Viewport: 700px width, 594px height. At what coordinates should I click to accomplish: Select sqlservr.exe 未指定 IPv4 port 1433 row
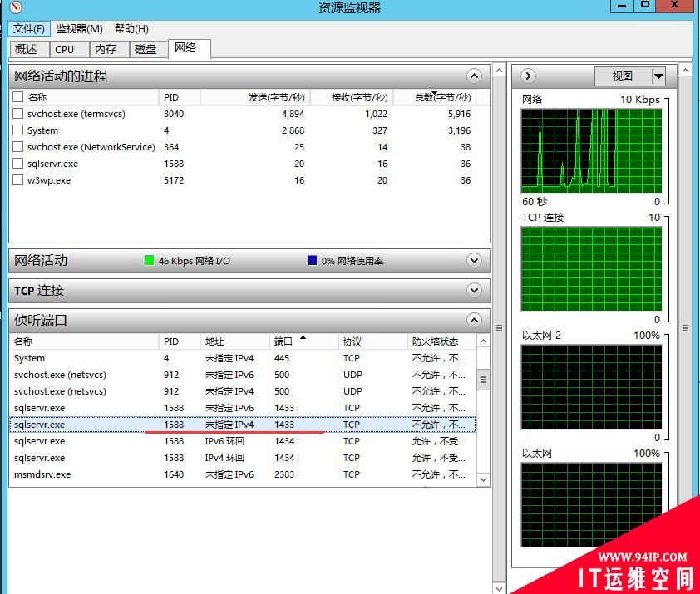[x=243, y=425]
